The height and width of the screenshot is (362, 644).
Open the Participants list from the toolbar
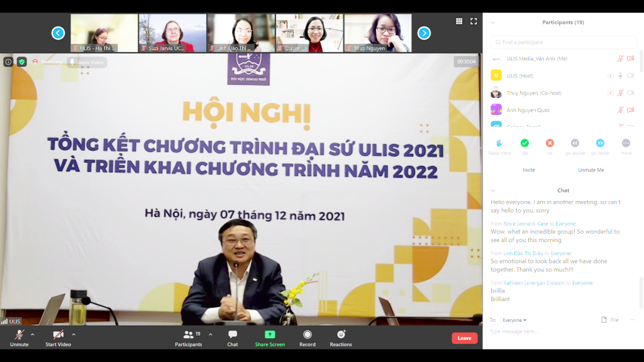click(x=189, y=338)
